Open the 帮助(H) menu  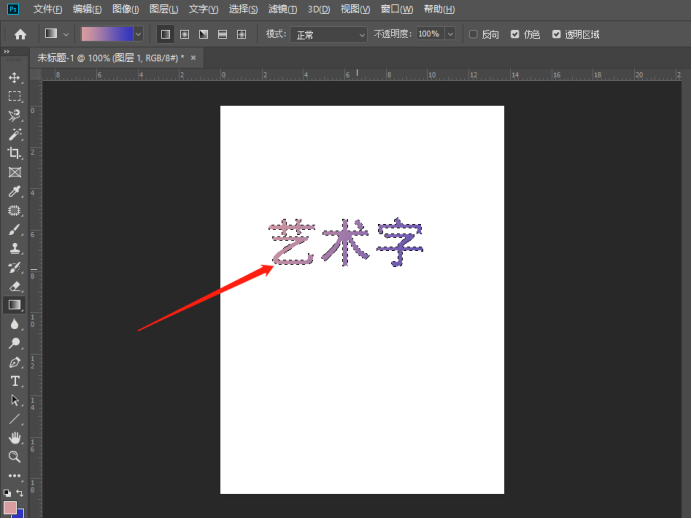[x=439, y=9]
